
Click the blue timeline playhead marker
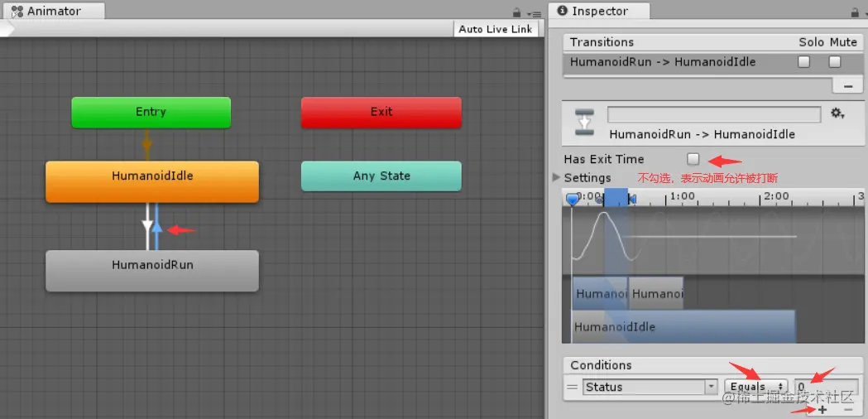[x=573, y=199]
